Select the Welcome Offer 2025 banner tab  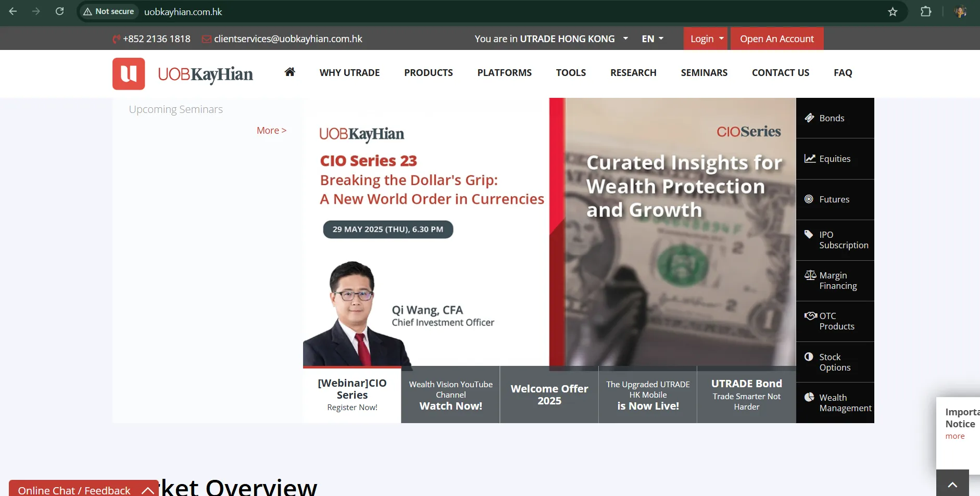click(x=549, y=395)
